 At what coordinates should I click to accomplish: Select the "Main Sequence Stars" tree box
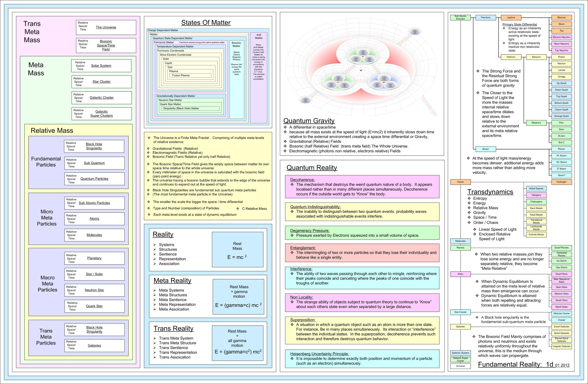click(x=561, y=280)
